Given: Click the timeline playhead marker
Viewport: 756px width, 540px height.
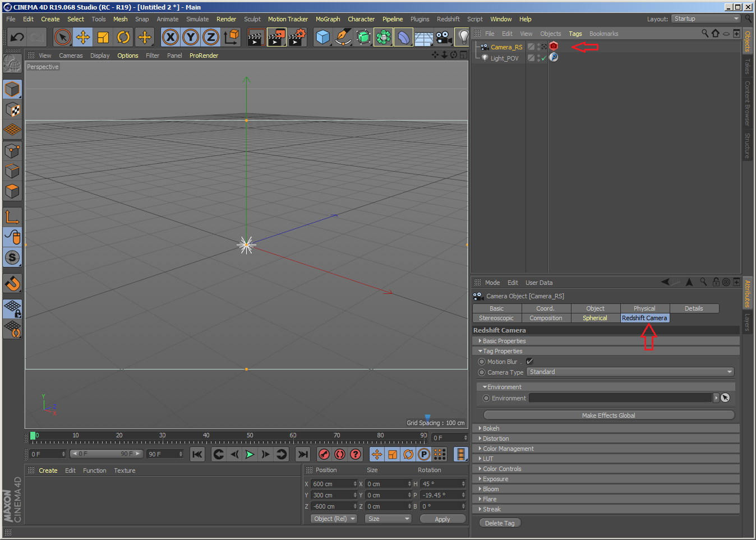Looking at the screenshot, I should pos(33,436).
